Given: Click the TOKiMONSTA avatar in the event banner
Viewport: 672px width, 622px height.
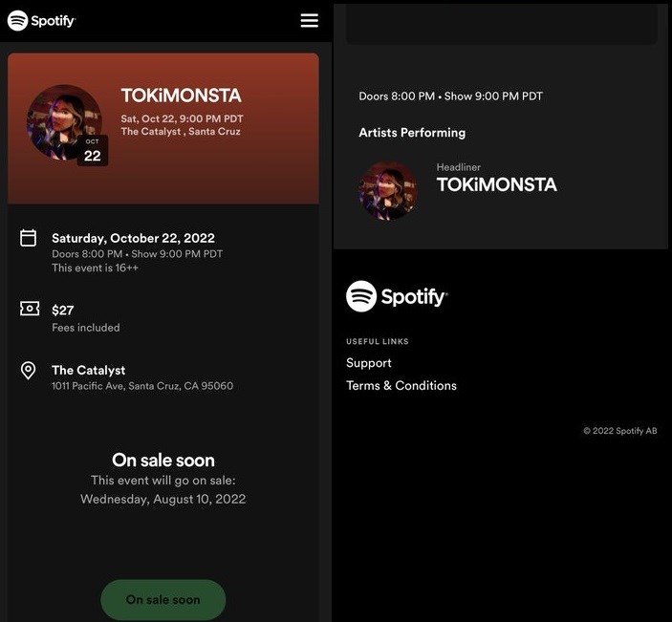Looking at the screenshot, I should pos(64,122).
